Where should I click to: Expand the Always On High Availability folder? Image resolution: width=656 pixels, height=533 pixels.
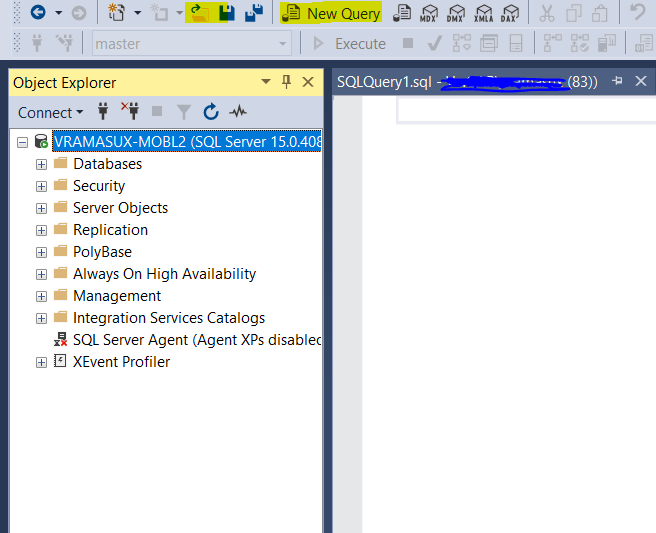click(41, 274)
